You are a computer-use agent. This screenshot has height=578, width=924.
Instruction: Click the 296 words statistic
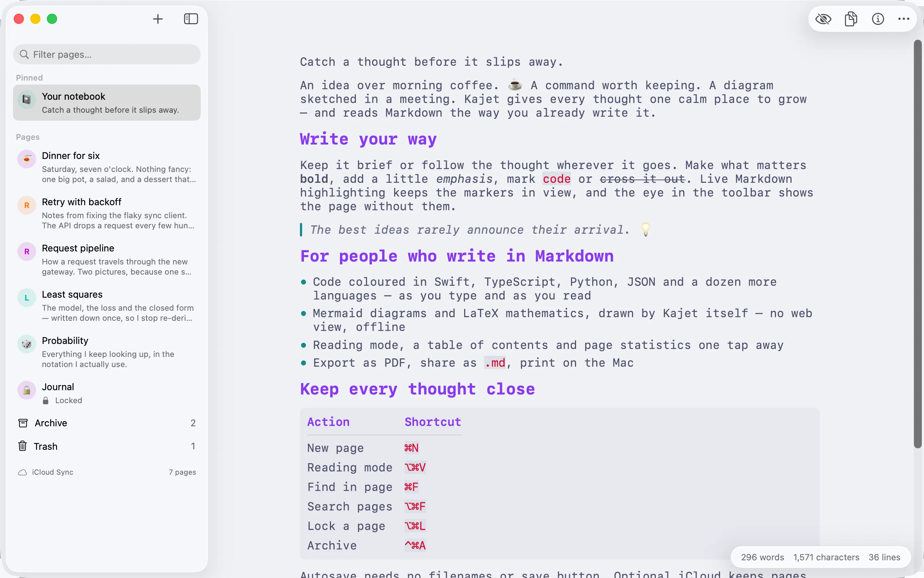(763, 557)
